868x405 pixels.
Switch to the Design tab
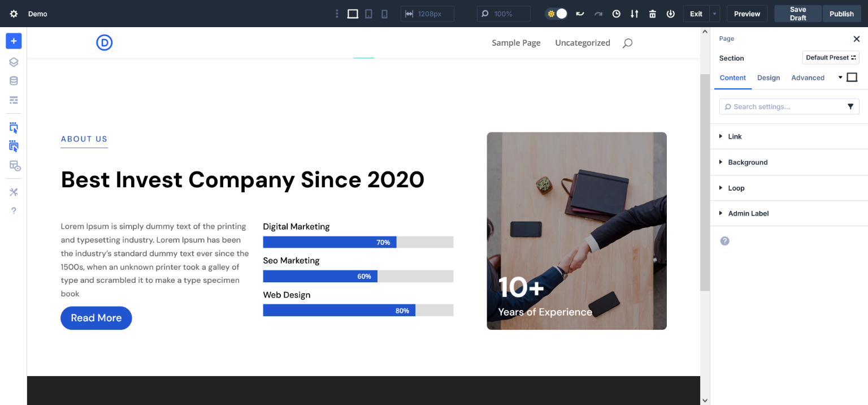click(769, 78)
